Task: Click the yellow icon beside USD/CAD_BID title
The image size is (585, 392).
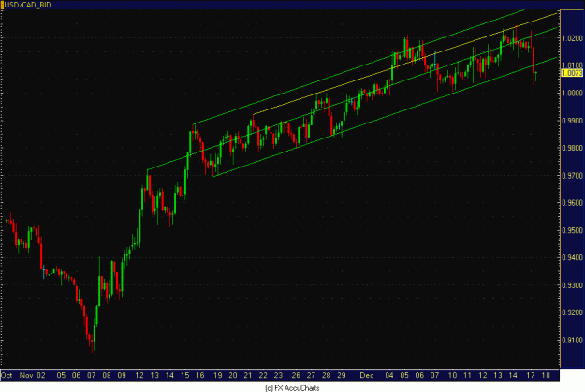Action: click(x=2, y=6)
